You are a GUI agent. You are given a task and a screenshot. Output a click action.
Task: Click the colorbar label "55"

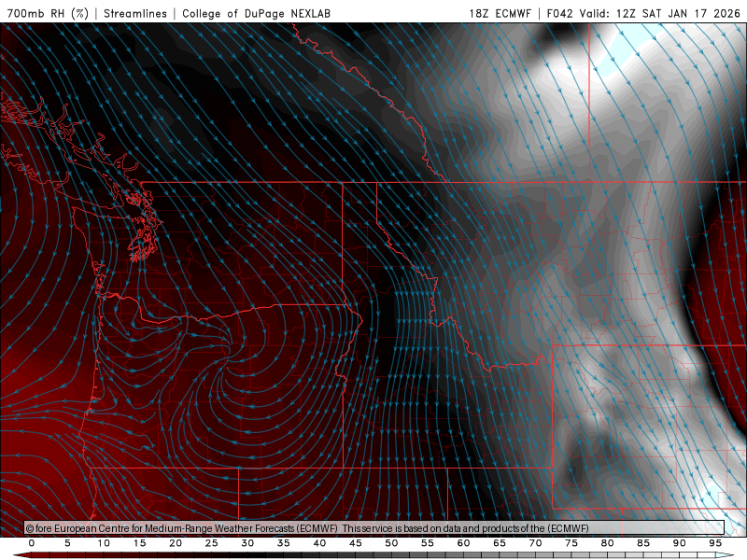(428, 543)
